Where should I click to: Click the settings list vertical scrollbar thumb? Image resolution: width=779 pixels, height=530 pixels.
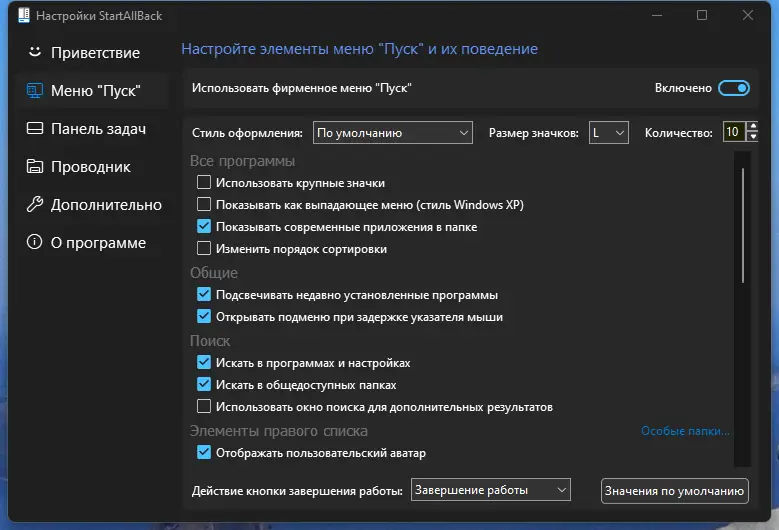[x=743, y=226]
